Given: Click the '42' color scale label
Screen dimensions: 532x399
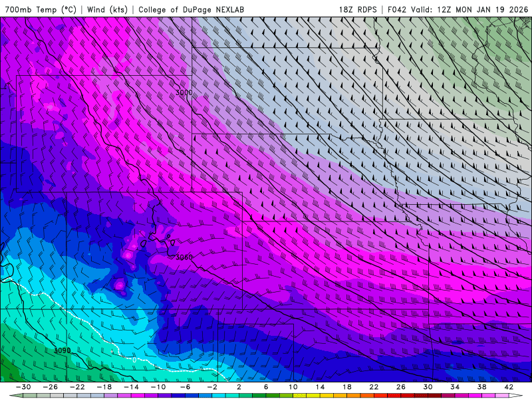Looking at the screenshot, I should point(509,387).
